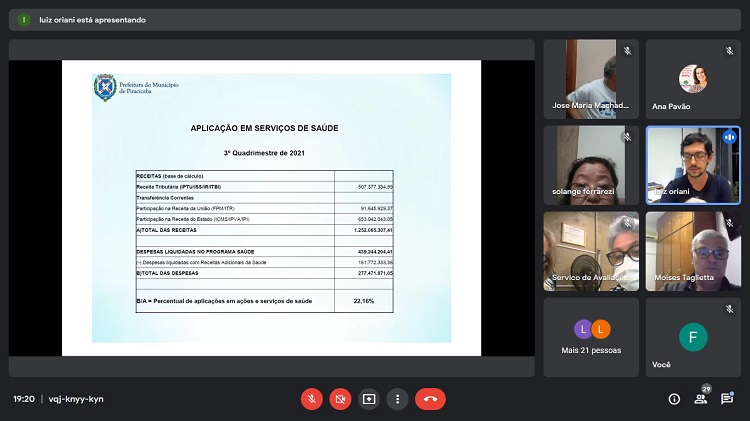Image resolution: width=750 pixels, height=421 pixels.
Task: Open the three-dot more options menu
Action: pyautogui.click(x=397, y=399)
